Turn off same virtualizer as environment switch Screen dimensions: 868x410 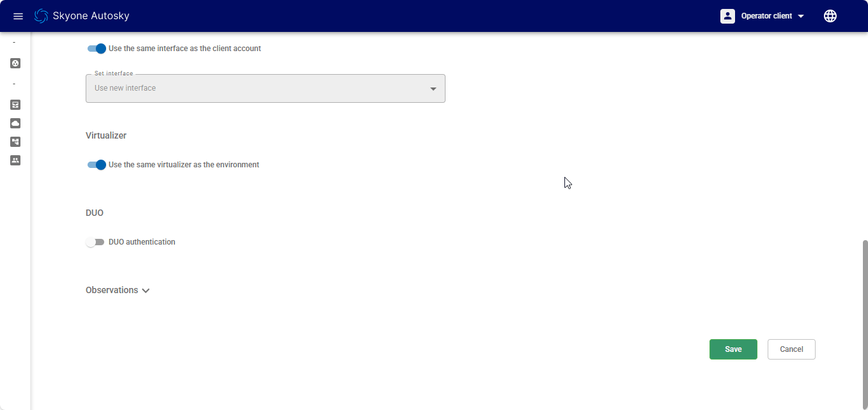coord(97,165)
